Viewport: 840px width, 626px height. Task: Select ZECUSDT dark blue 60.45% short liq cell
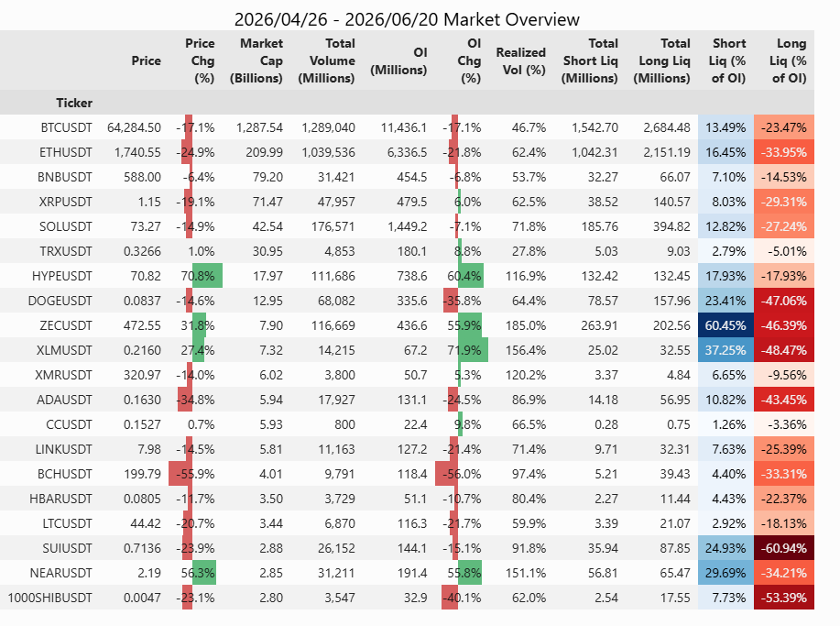(725, 325)
